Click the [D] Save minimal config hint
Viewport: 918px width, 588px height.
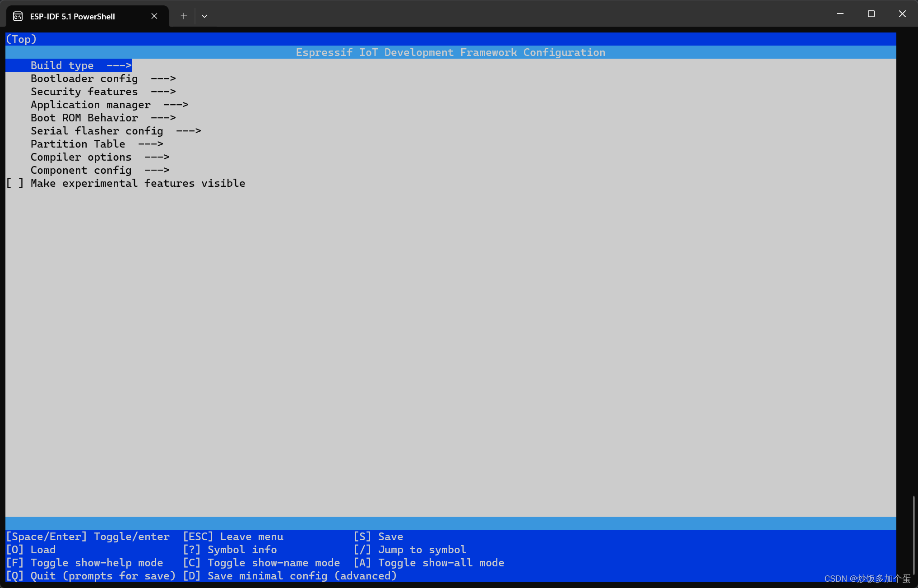pos(290,576)
